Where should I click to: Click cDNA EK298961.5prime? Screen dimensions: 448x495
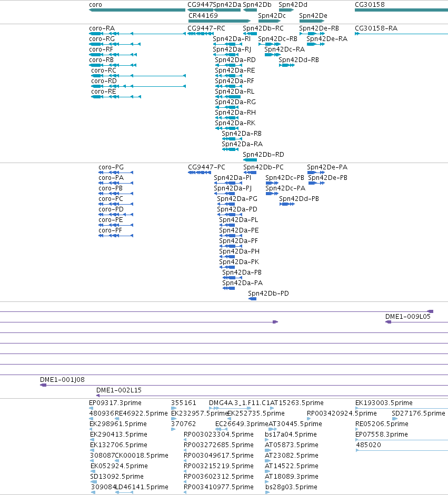click(91, 429)
